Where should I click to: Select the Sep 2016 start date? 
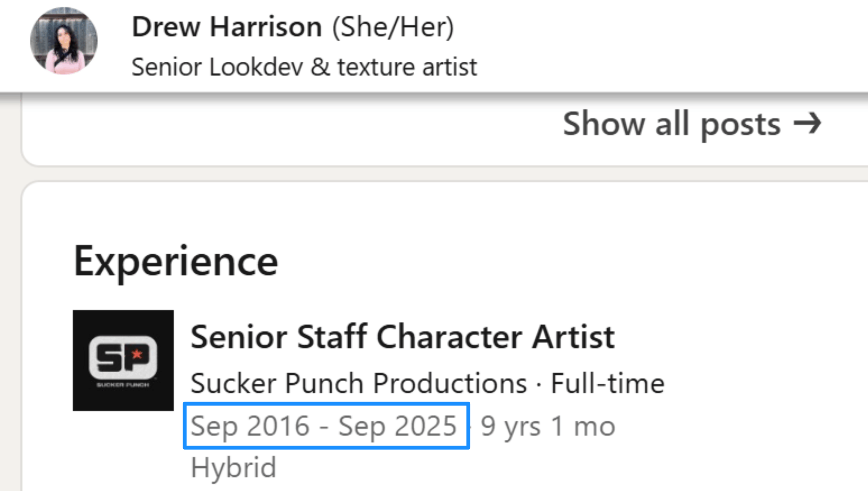point(250,426)
